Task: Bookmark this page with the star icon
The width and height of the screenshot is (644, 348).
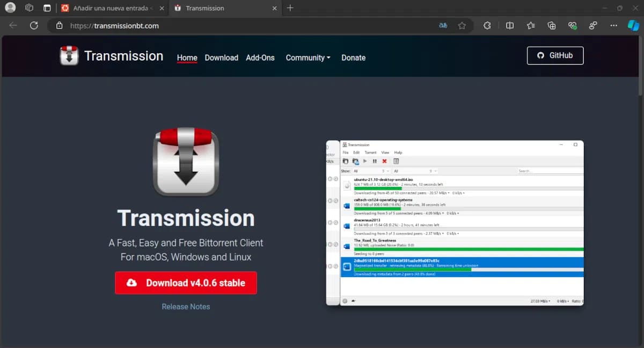Action: [462, 25]
